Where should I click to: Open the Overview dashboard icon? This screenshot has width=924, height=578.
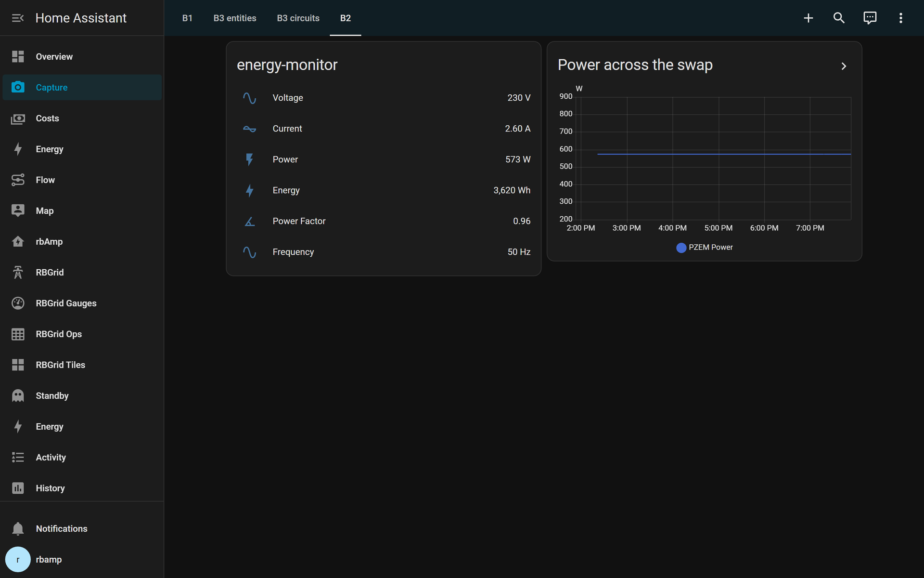click(18, 56)
